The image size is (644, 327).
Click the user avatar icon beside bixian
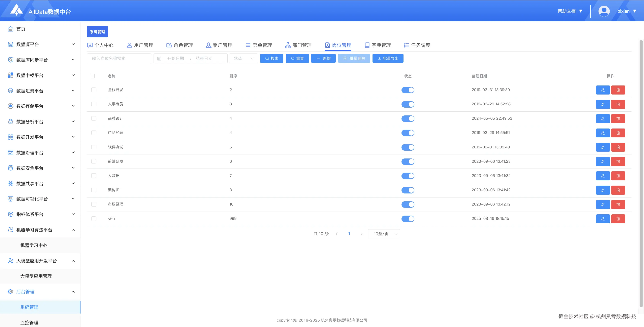pyautogui.click(x=604, y=11)
